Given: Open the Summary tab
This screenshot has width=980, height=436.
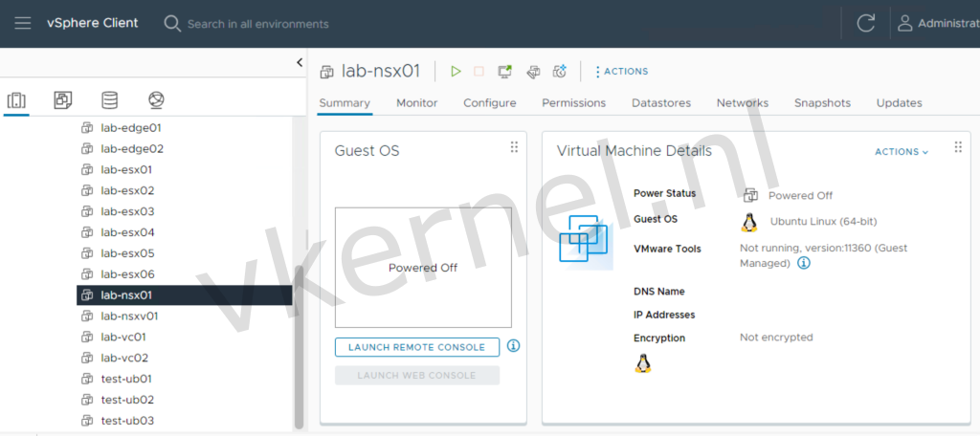Looking at the screenshot, I should [x=345, y=103].
